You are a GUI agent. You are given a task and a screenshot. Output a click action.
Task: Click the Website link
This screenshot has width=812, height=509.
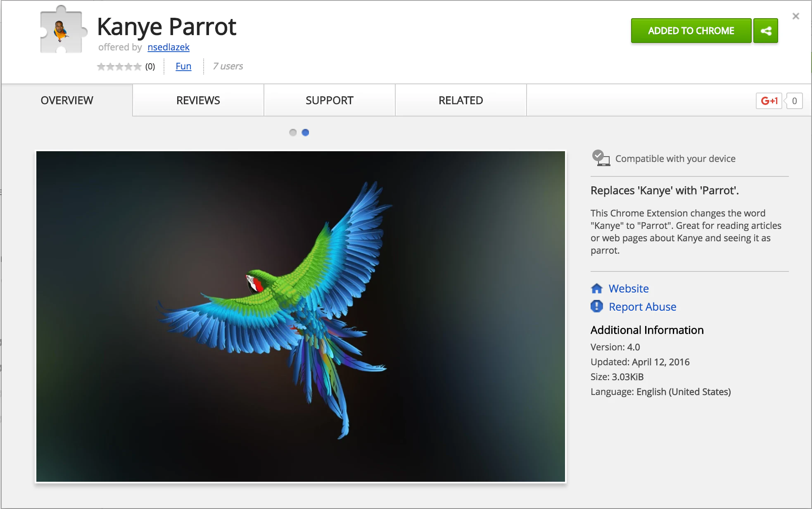tap(629, 288)
